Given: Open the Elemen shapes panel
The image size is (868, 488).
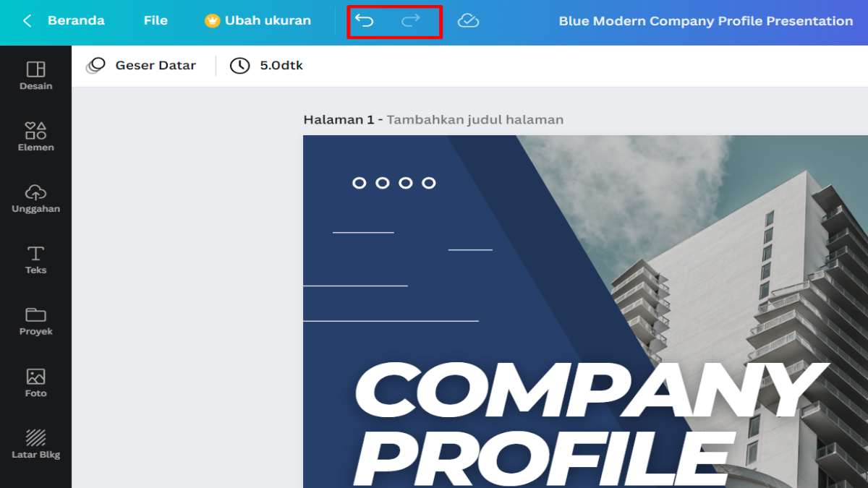Looking at the screenshot, I should point(35,137).
